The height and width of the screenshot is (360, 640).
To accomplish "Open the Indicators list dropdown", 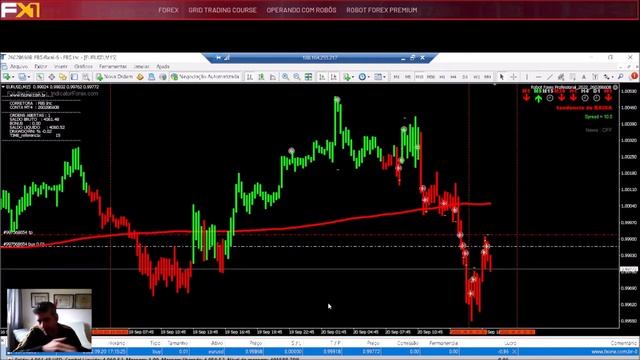I will tap(349, 77).
